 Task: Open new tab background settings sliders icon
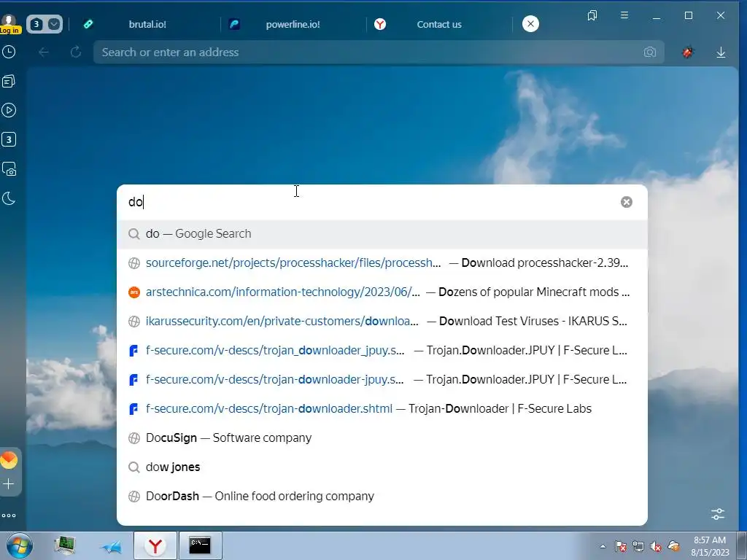pos(718,514)
